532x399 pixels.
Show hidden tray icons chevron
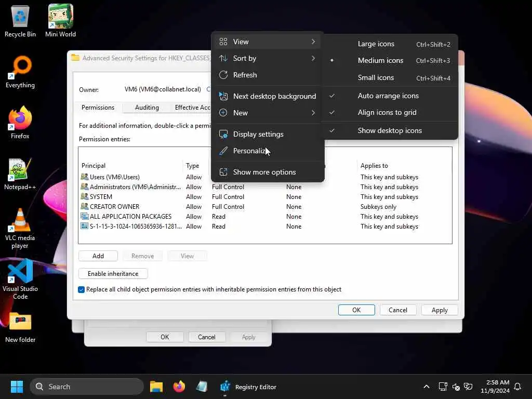click(x=427, y=387)
